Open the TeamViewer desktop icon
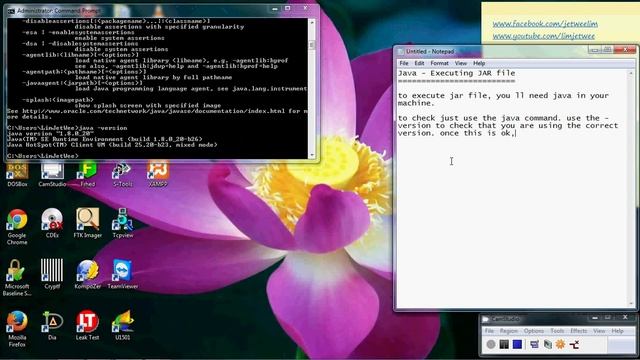The width and height of the screenshot is (640, 360). coord(122,274)
